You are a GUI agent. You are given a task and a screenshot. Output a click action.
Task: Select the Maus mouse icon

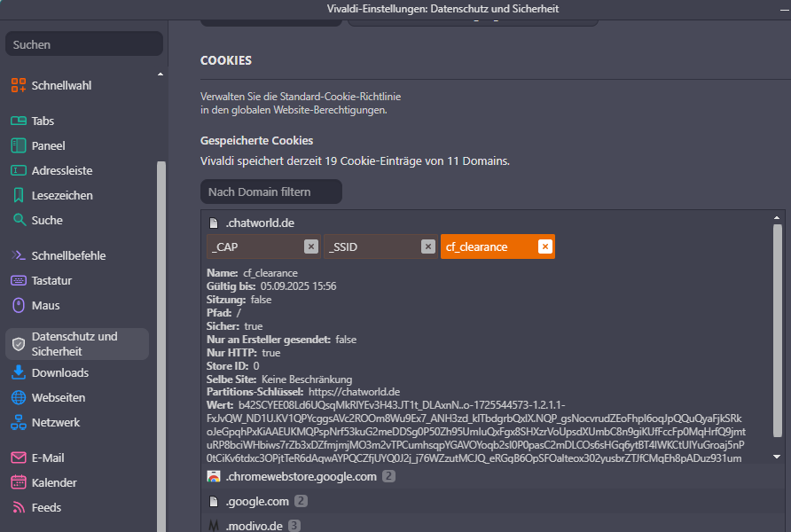19,305
